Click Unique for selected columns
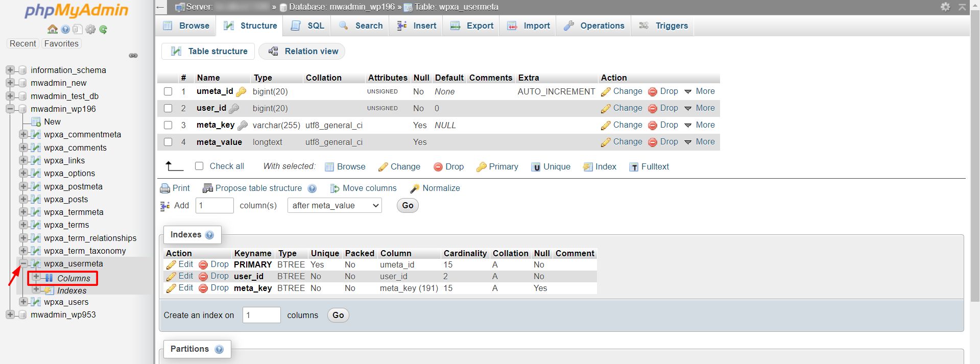This screenshot has width=980, height=364. click(551, 167)
